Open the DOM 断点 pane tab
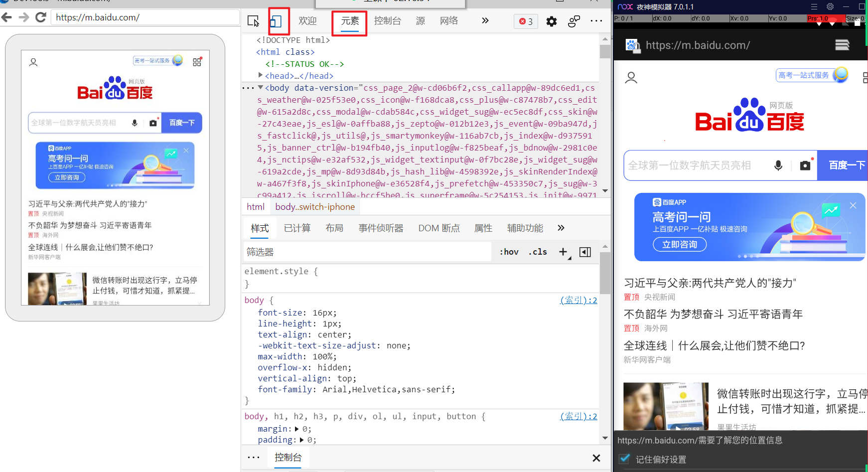The height and width of the screenshot is (472, 868). [x=439, y=228]
